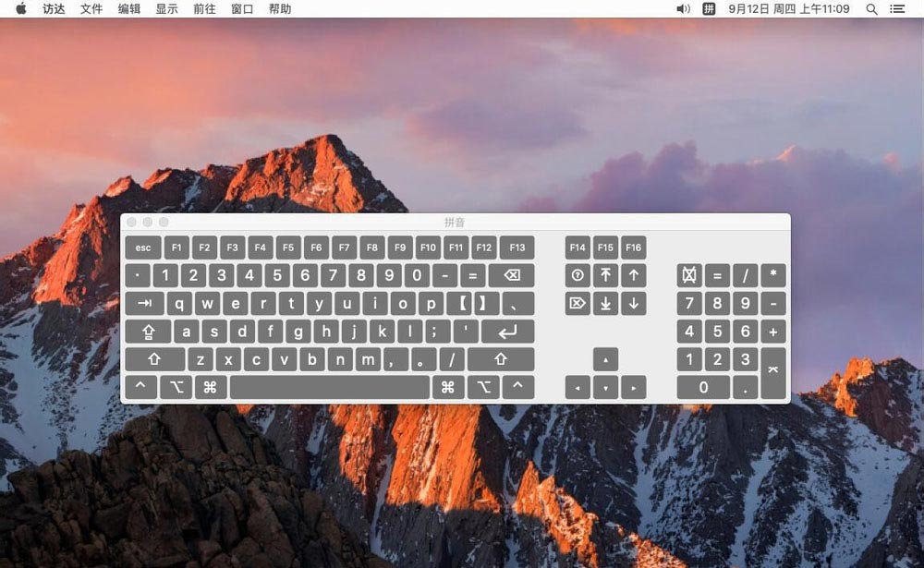The image size is (924, 568).
Task: Open the Pinyin input method menu
Action: 709,9
